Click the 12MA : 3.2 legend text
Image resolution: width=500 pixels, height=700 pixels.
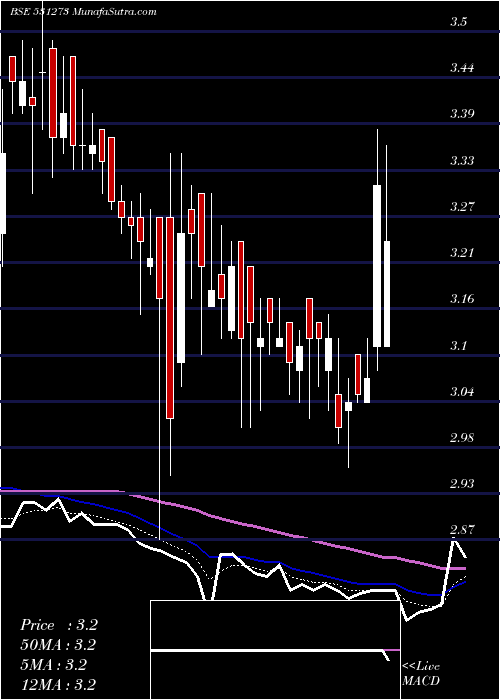pos(58,685)
